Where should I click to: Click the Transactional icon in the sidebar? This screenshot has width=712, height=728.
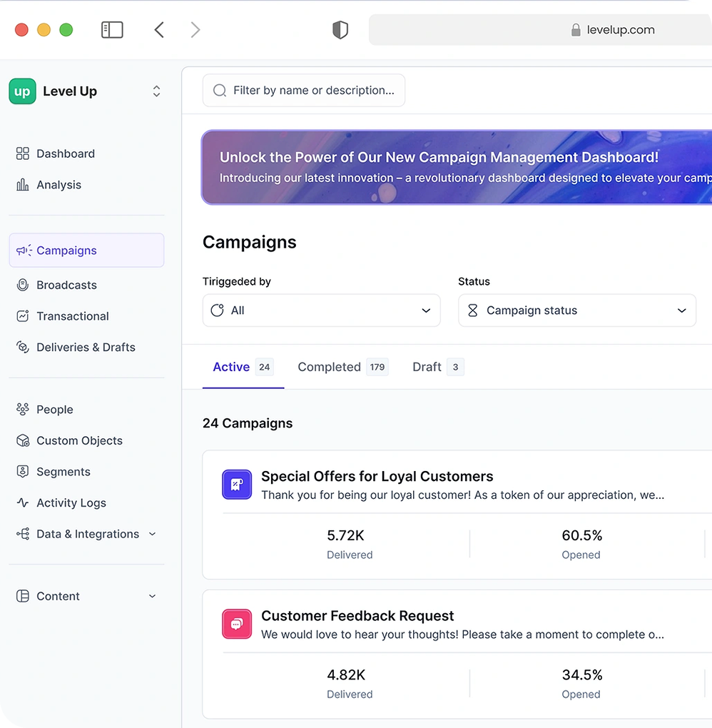[22, 316]
